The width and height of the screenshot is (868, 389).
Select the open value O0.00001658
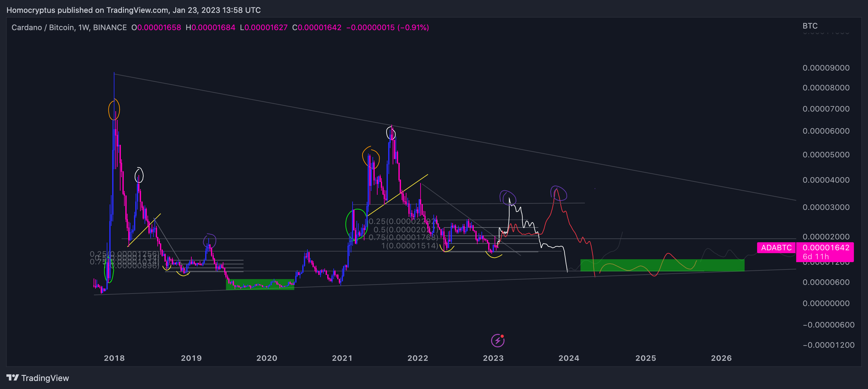(156, 27)
